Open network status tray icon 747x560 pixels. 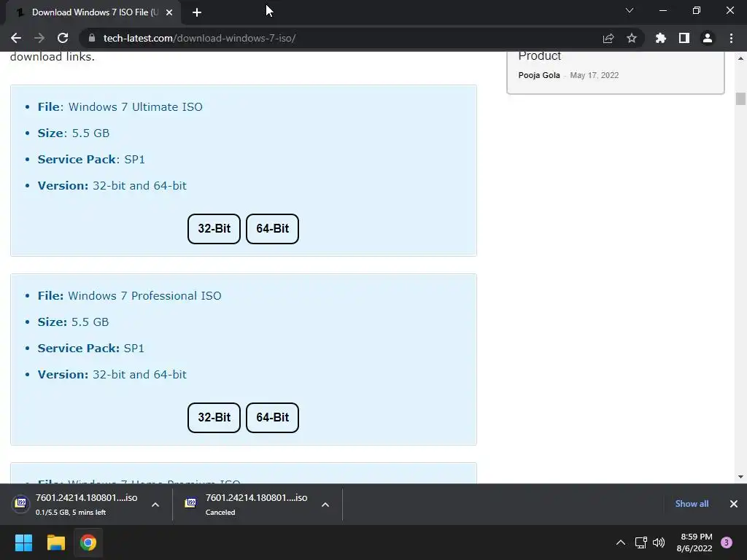pos(640,542)
